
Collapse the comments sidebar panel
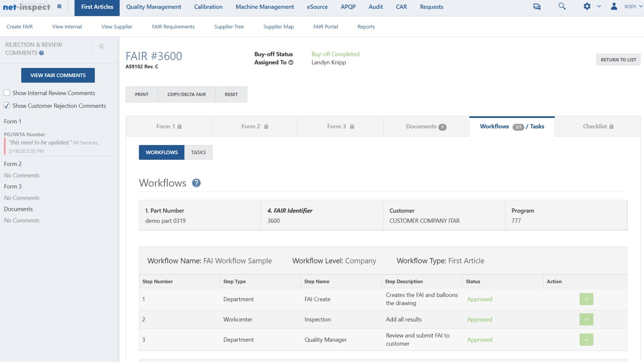(x=102, y=46)
